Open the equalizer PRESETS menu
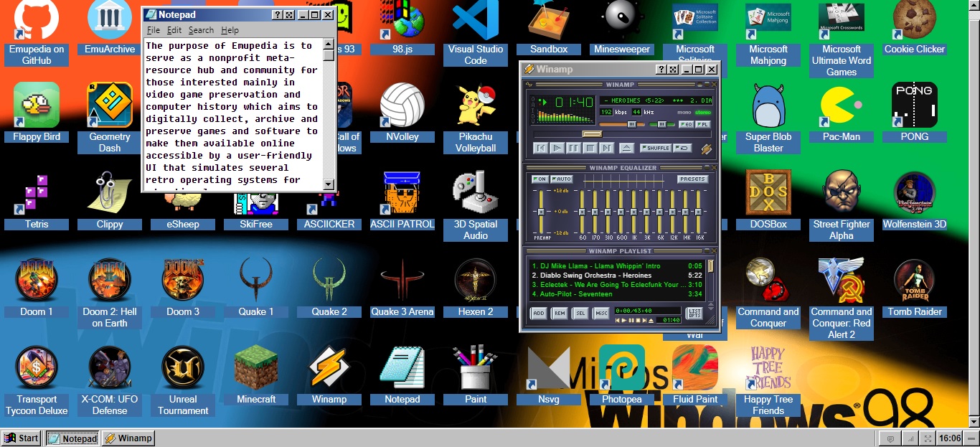This screenshot has width=980, height=447. [x=692, y=179]
